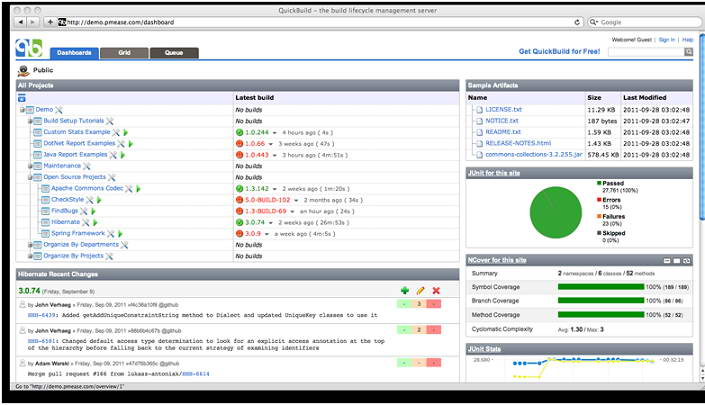Click the QuickBuild search input box
Screen dimensions: 705x405
tap(646, 52)
